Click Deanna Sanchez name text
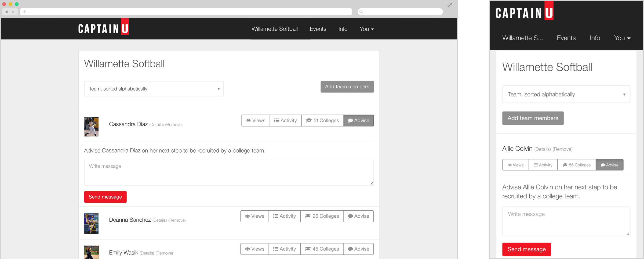Image resolution: width=644 pixels, height=259 pixels. pyautogui.click(x=130, y=220)
